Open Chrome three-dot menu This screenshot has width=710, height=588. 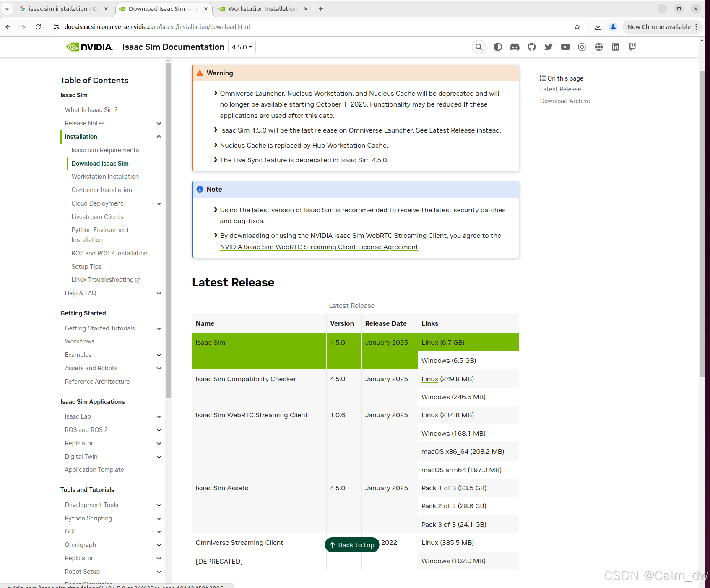click(696, 27)
